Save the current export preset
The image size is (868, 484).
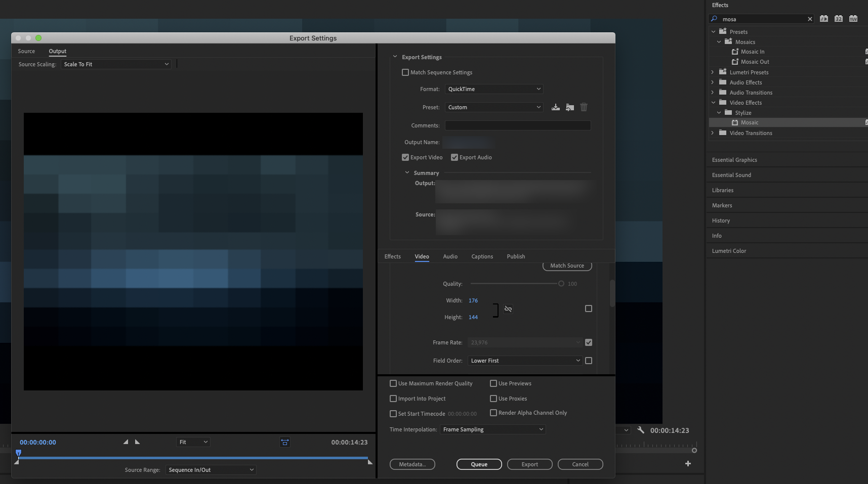tap(555, 107)
